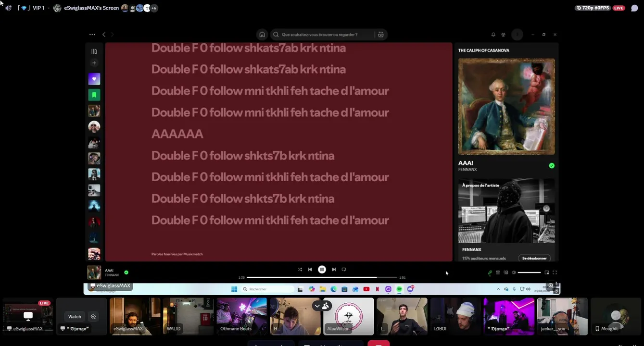Open the Discord chat bubble icon
644x346 pixels.
point(634,8)
